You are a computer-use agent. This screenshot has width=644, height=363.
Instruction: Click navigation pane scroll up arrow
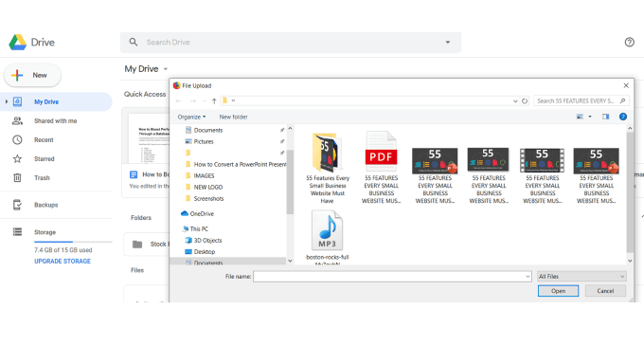point(290,128)
